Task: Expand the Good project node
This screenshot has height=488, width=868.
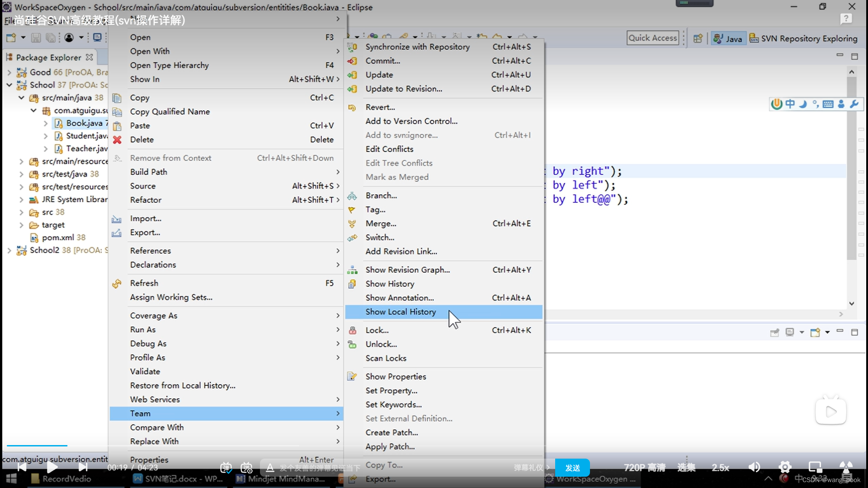Action: point(9,72)
